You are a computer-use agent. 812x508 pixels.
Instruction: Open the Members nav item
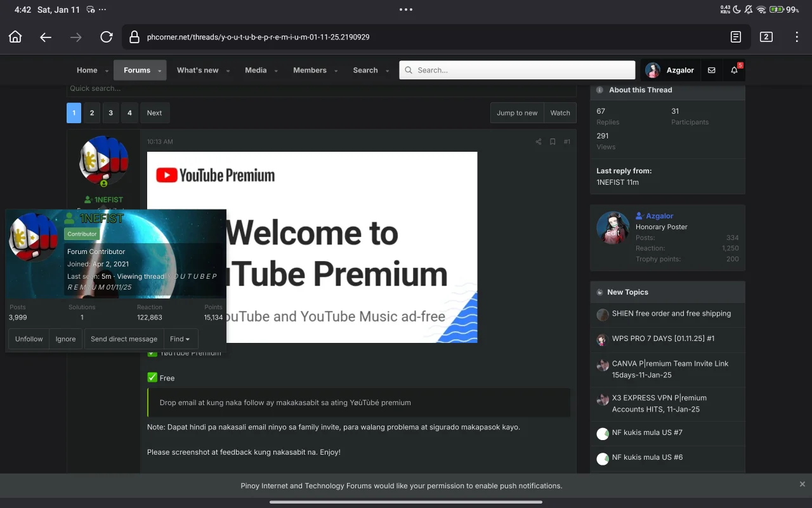coord(310,70)
